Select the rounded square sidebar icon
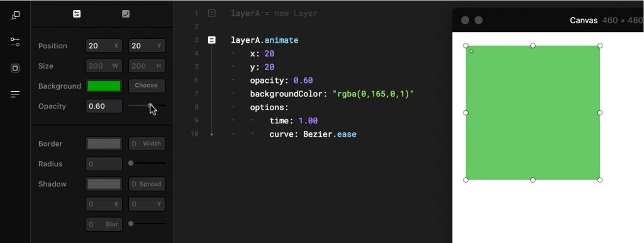Screen dimensions: 644x243 pos(15,68)
